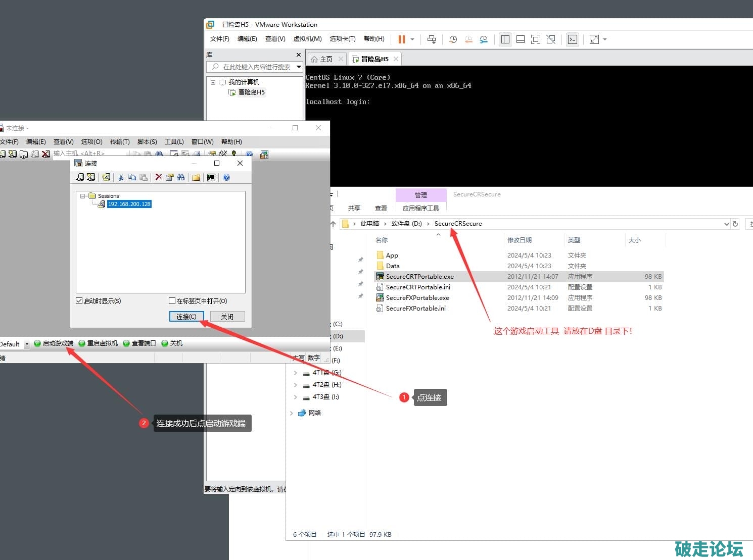The height and width of the screenshot is (560, 753).
Task: Enter VMware full screen mode icon
Action: pyautogui.click(x=536, y=39)
